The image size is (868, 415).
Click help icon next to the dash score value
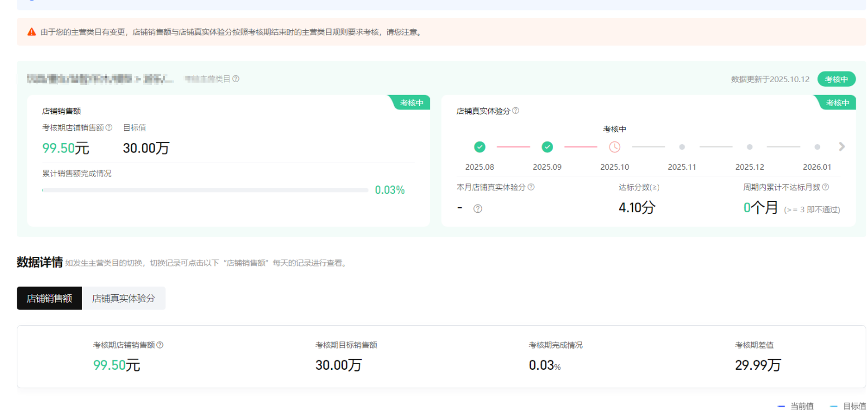(478, 209)
